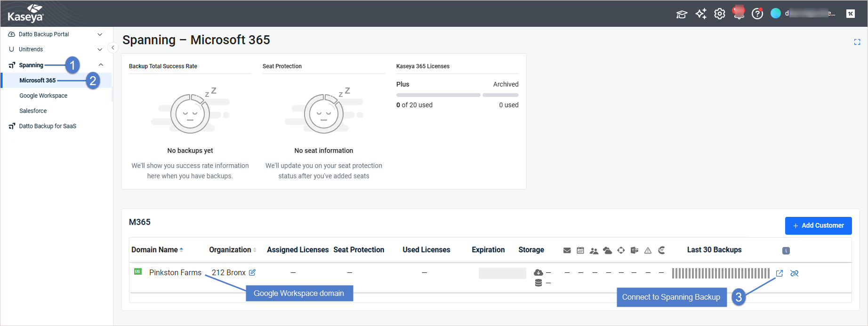Click the SharePoint column icon
The height and width of the screenshot is (326, 868).
(x=621, y=250)
